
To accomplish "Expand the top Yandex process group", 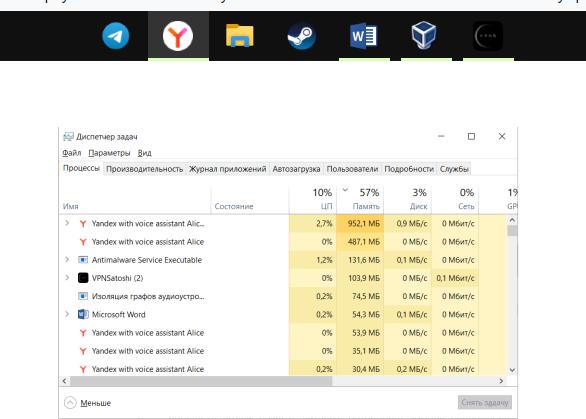I will click(x=67, y=223).
